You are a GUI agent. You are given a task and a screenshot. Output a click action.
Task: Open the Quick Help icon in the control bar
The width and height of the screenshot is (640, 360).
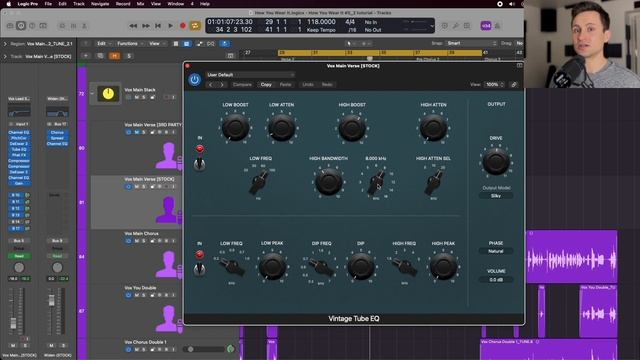[x=32, y=26]
